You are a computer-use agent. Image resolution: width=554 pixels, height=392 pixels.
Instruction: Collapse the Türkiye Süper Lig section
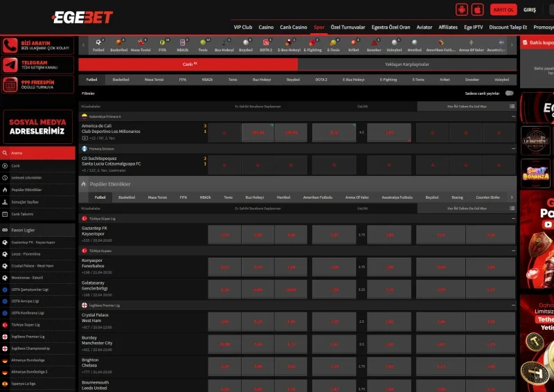point(513,218)
